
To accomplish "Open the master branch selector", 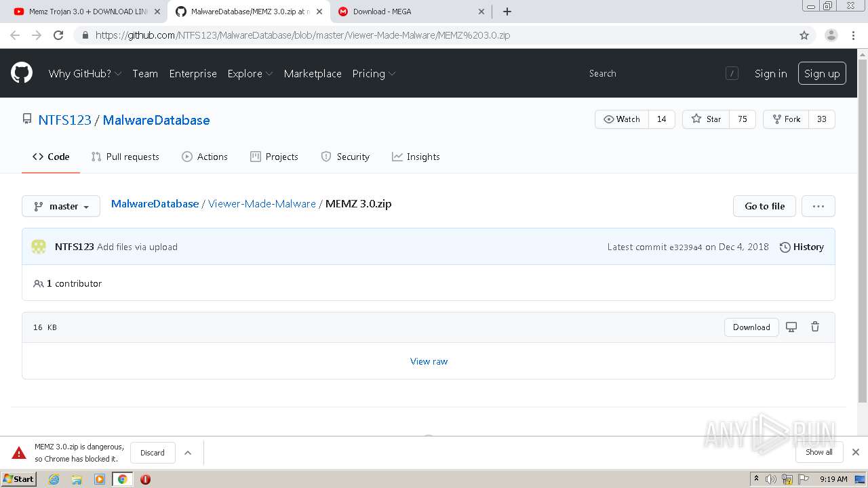I will tap(61, 206).
